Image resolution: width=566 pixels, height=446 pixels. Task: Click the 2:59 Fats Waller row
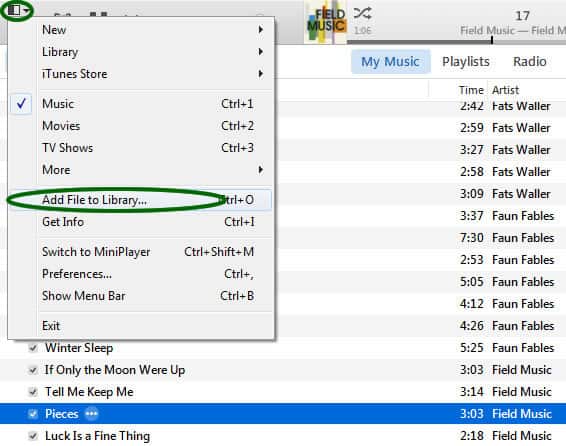point(420,128)
